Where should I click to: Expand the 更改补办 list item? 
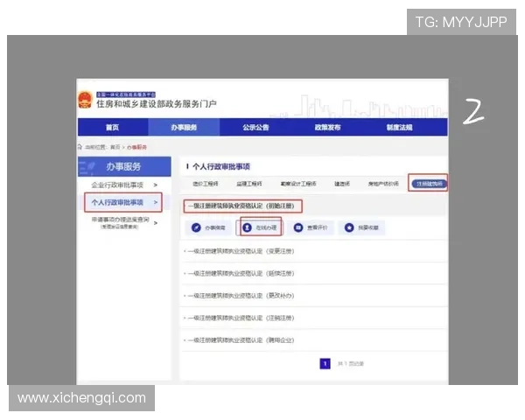click(x=314, y=296)
